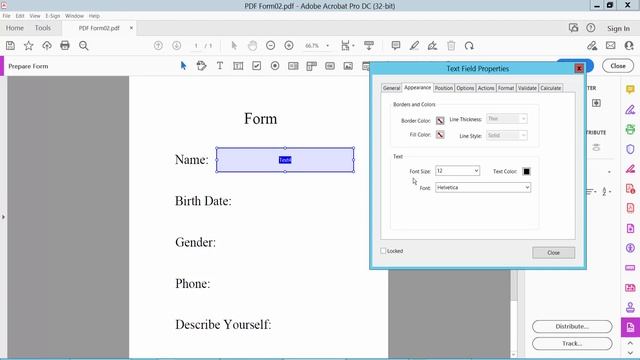Select the Highlight pen icon
Image resolution: width=640 pixels, height=360 pixels.
coord(414,46)
